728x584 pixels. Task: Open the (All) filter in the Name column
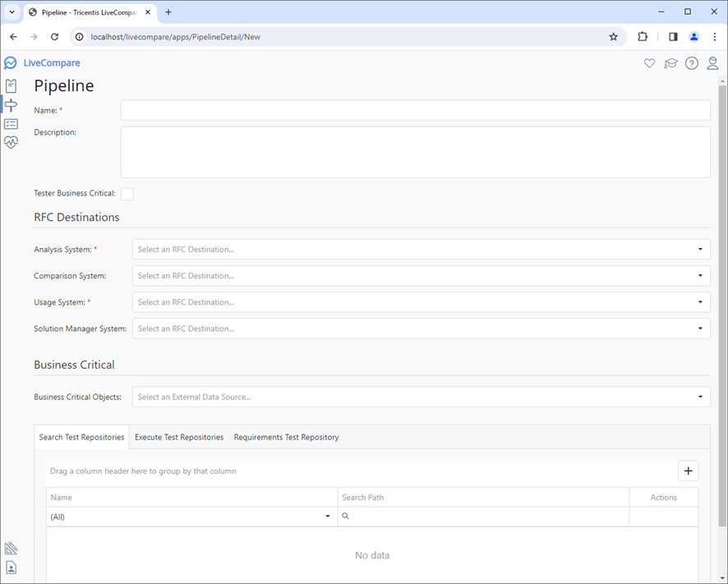click(x=327, y=517)
